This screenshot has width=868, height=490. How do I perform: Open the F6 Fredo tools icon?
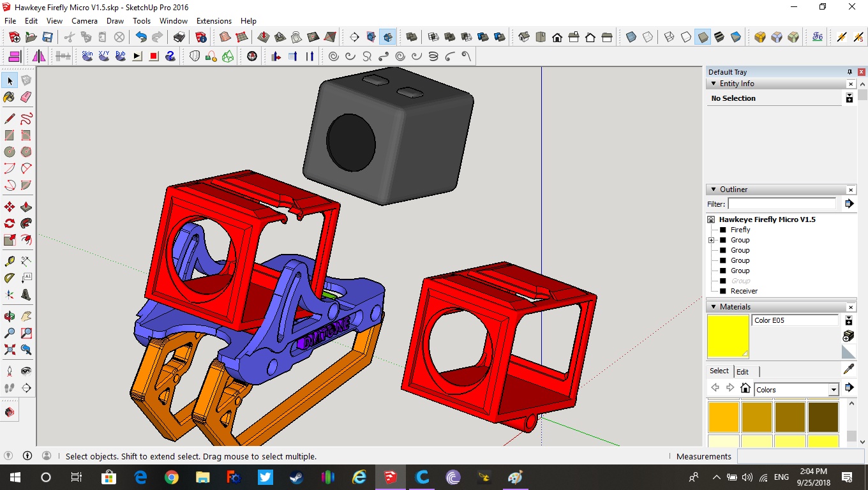(818, 37)
